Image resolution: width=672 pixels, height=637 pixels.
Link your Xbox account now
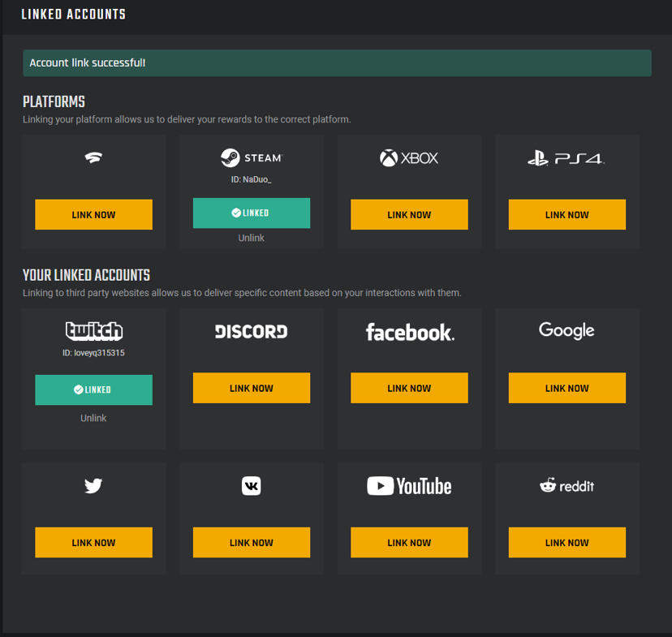[409, 214]
